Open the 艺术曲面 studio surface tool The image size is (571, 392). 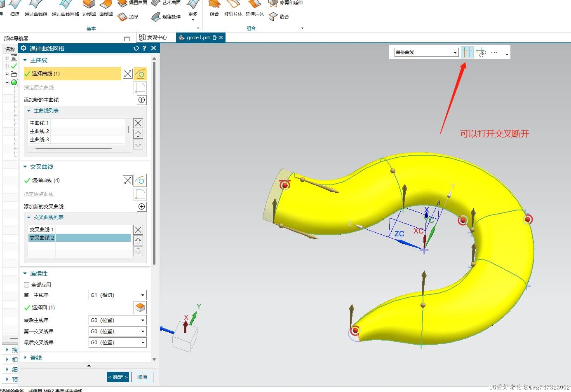[166, 3]
